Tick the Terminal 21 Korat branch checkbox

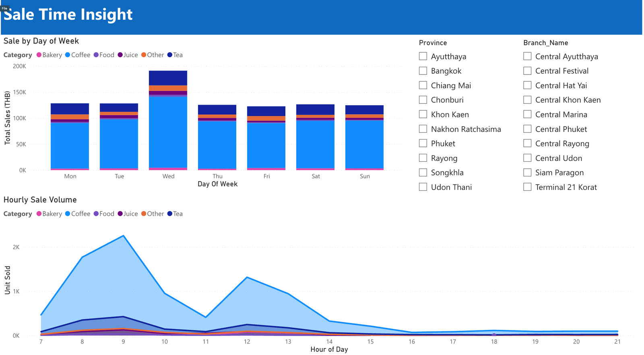527,187
